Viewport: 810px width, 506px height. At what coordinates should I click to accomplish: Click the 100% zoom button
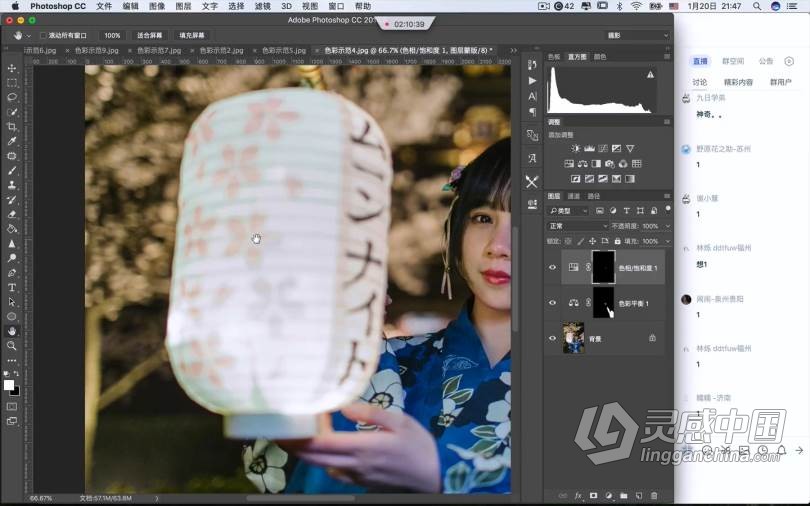[112, 36]
